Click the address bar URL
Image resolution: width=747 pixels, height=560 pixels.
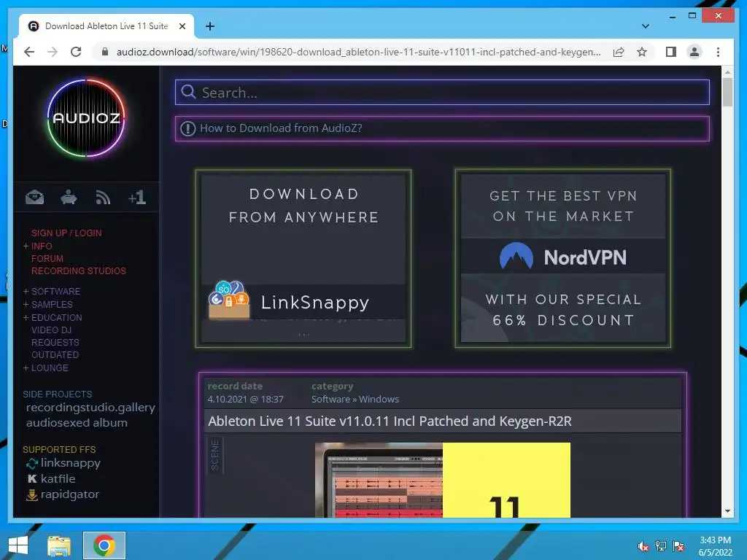tap(358, 52)
